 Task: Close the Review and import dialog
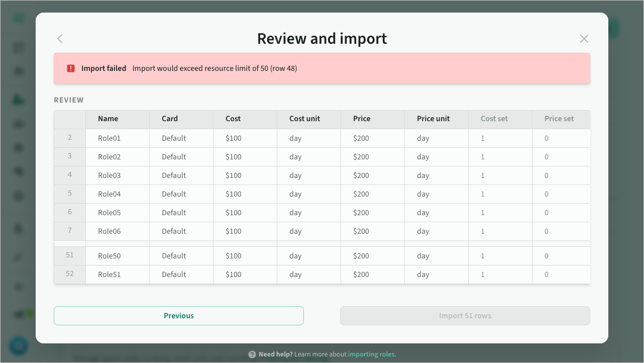tap(584, 39)
